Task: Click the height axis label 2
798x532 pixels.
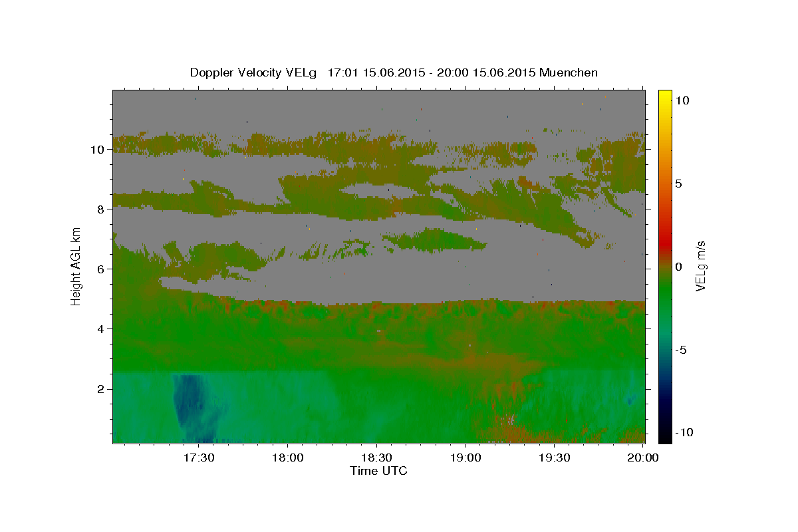Action: click(102, 389)
